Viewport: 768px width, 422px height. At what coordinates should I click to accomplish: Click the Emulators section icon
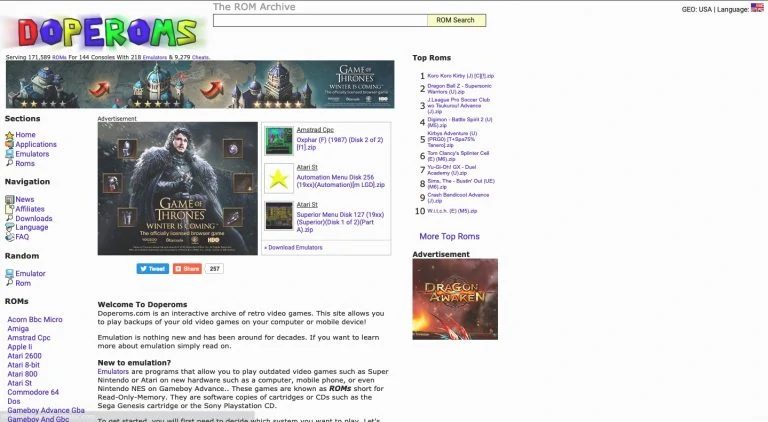(x=9, y=154)
